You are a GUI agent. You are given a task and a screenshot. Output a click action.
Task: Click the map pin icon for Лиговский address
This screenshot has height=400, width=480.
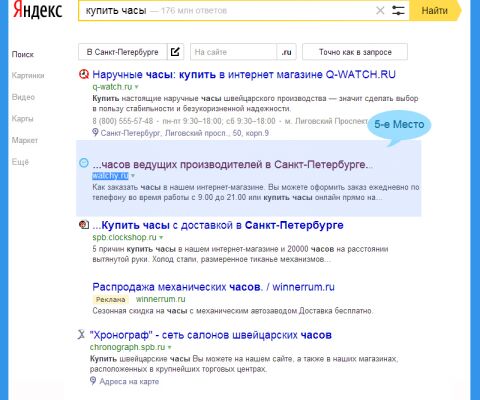click(95, 133)
